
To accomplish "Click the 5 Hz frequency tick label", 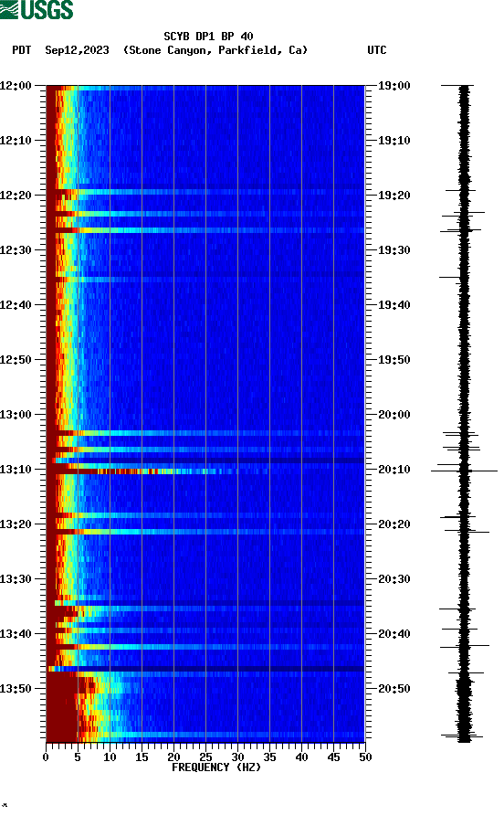I will (x=78, y=757).
